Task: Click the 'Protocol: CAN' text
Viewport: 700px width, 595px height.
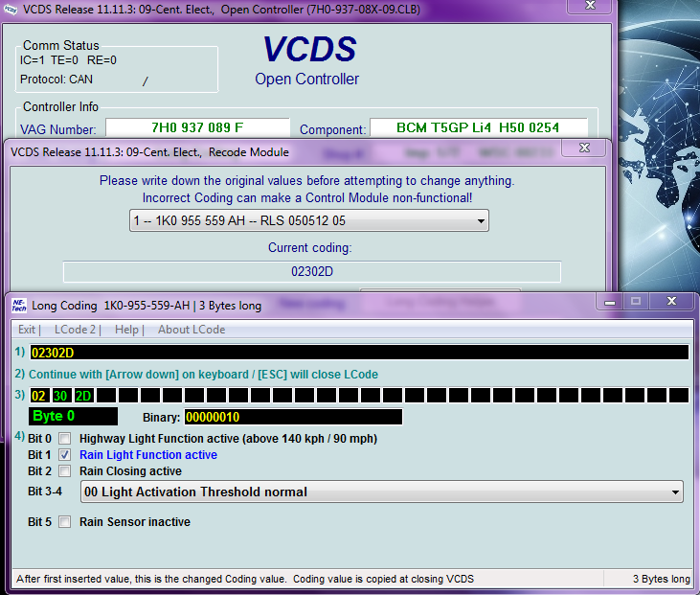Action: (x=56, y=80)
